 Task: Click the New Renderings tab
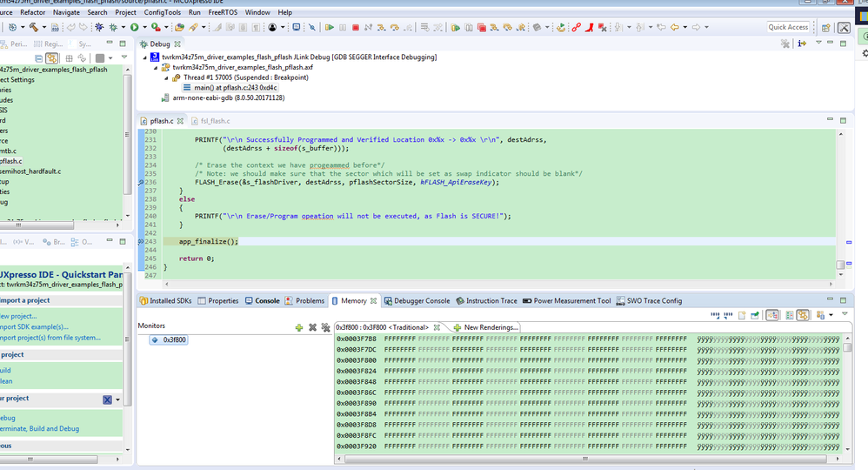(x=485, y=327)
